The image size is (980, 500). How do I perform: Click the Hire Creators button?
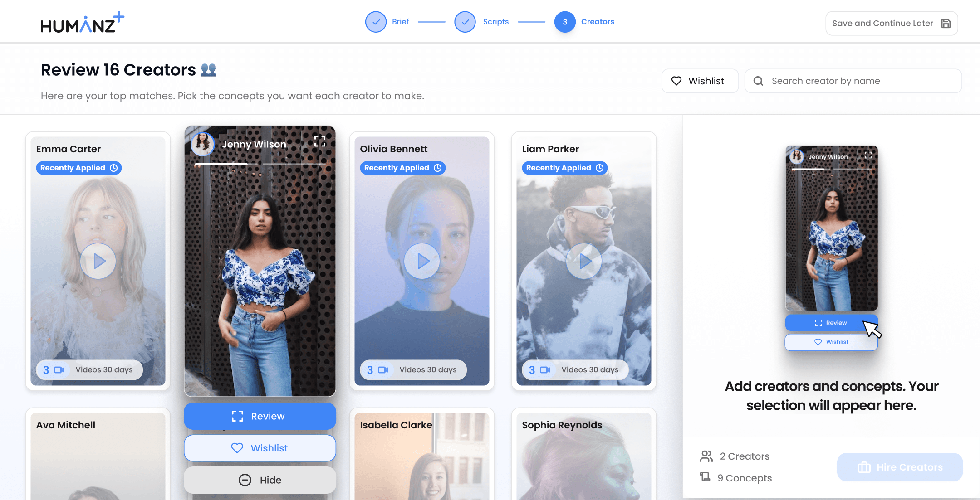900,467
